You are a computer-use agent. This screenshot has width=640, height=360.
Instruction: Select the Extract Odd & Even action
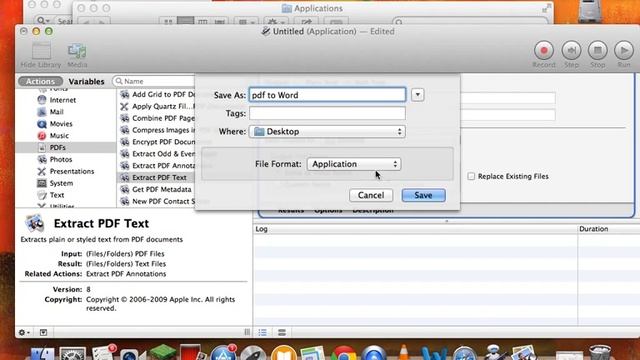pyautogui.click(x=157, y=153)
